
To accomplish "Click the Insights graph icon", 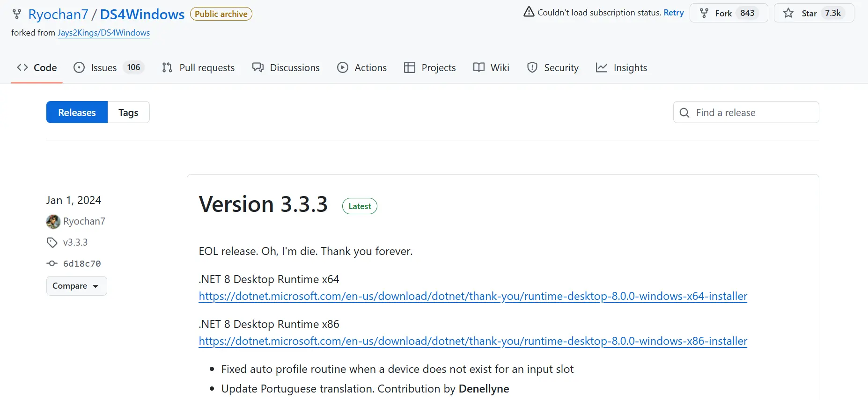I will (602, 68).
